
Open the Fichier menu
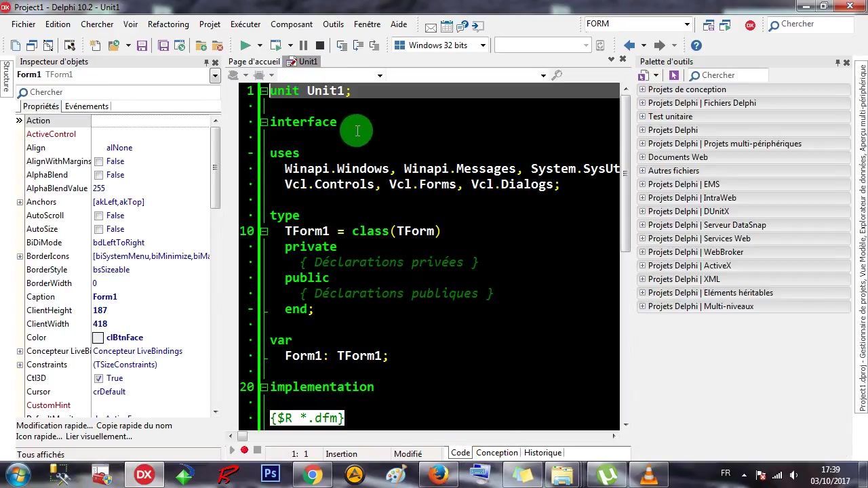pyautogui.click(x=23, y=24)
